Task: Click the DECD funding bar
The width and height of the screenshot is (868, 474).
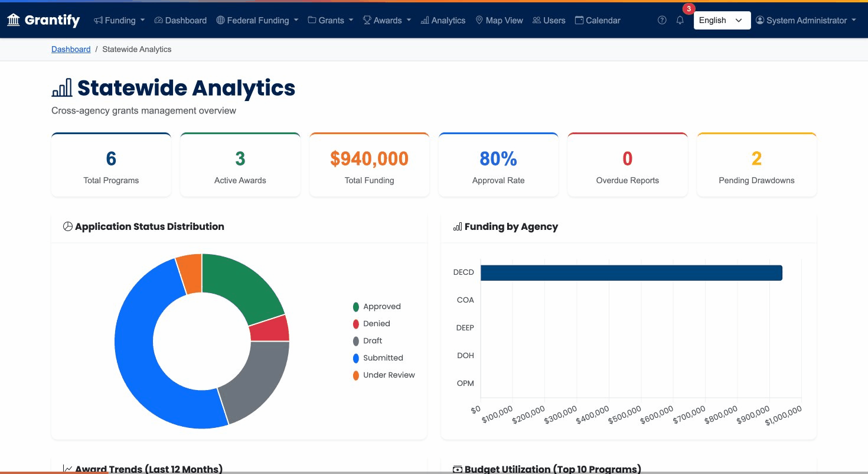Action: 632,272
